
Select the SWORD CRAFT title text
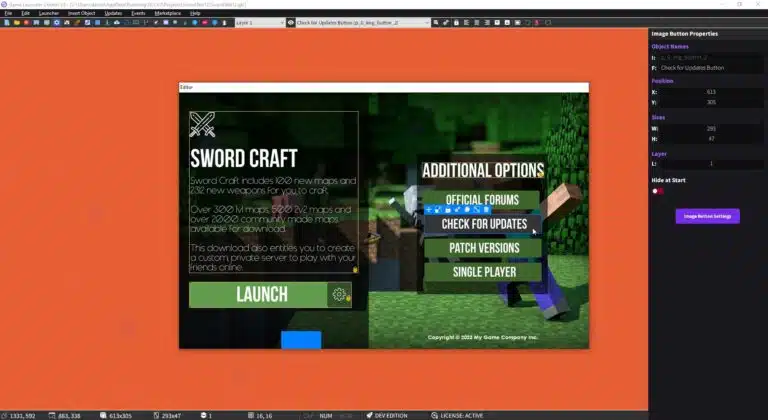coord(243,158)
